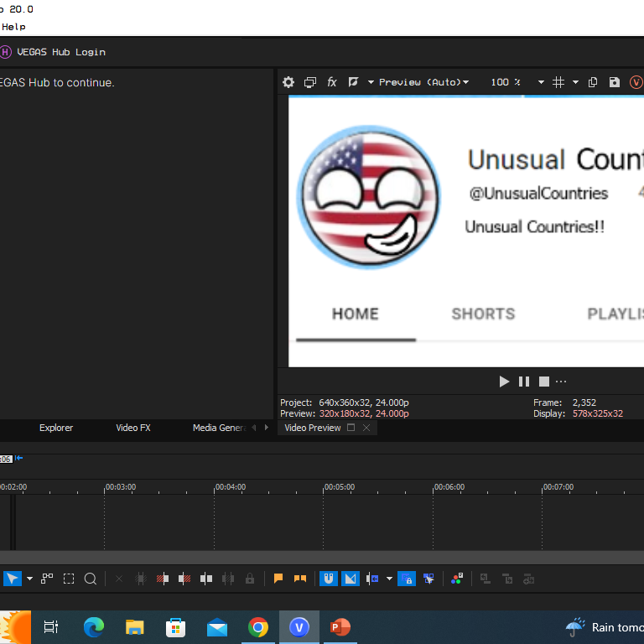Toggle Lock Envelopes to Events button
This screenshot has height=644, width=644.
click(x=407, y=579)
